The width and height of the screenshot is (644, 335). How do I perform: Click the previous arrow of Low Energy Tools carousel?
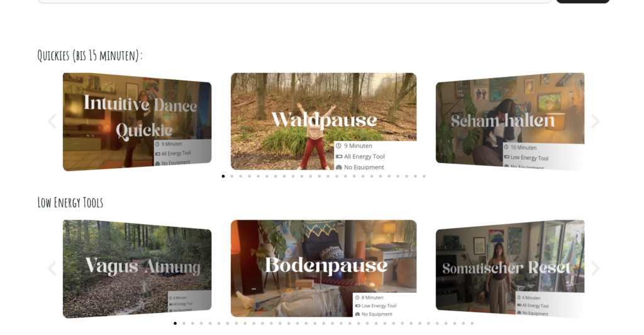tap(52, 268)
